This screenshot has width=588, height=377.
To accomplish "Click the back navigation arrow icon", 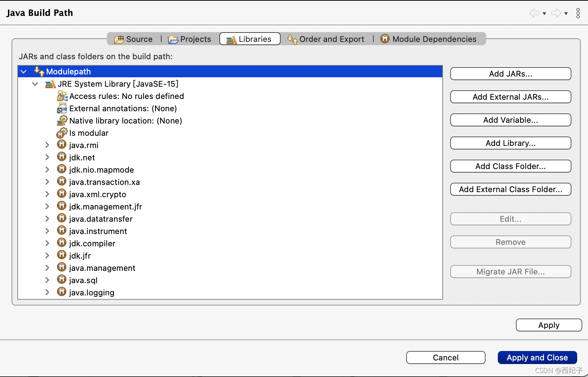I will click(534, 13).
